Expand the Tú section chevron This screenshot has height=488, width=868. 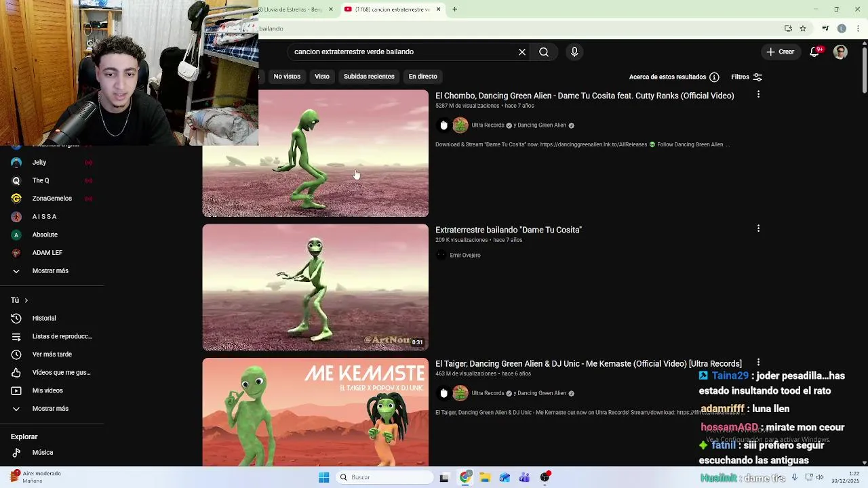pyautogui.click(x=26, y=300)
